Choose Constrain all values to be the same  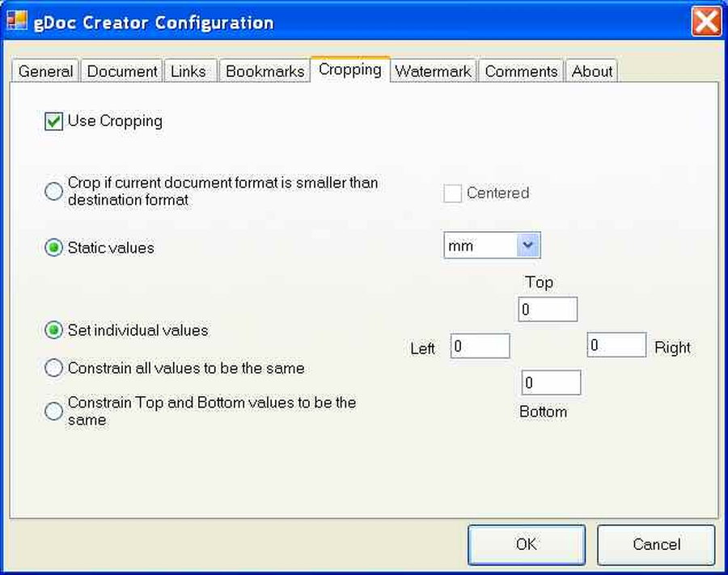tap(54, 367)
